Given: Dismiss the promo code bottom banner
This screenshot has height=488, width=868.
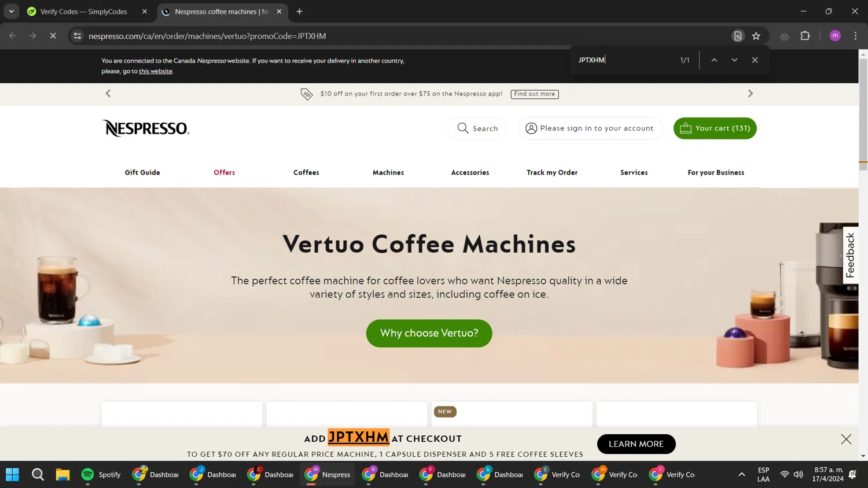Looking at the screenshot, I should [x=846, y=439].
